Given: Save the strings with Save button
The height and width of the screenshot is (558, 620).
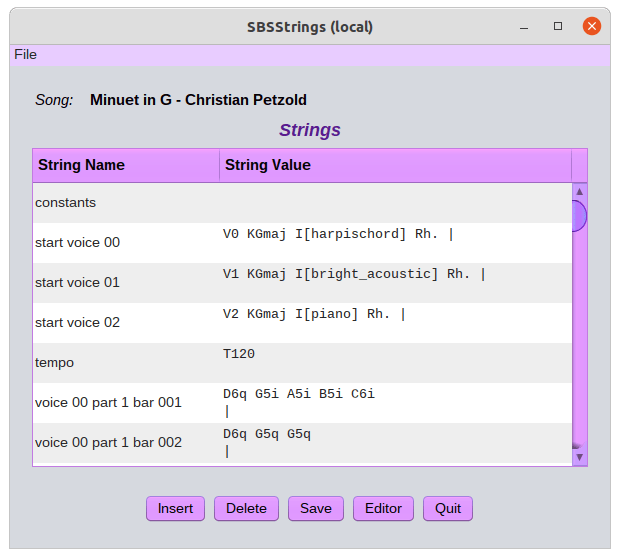Looking at the screenshot, I should tap(316, 508).
